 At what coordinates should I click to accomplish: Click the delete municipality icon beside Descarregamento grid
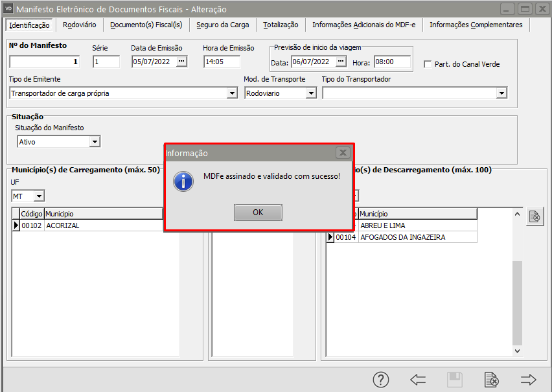point(535,216)
